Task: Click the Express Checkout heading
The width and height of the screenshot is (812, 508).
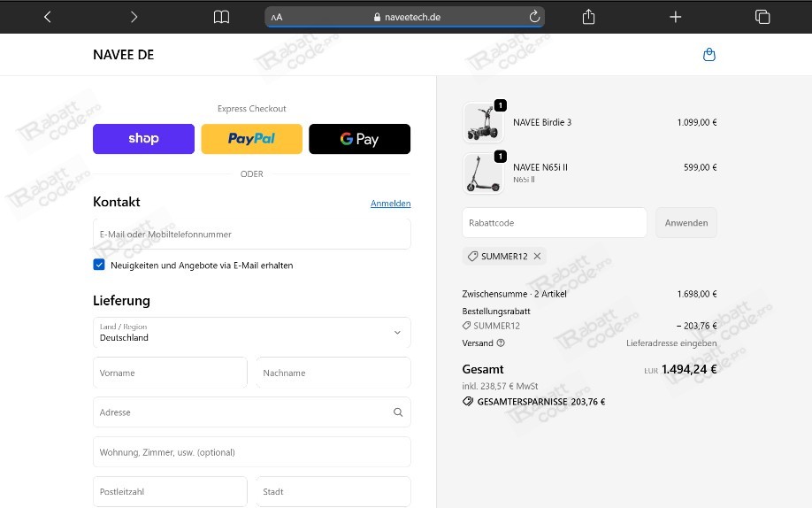Action: [252, 108]
